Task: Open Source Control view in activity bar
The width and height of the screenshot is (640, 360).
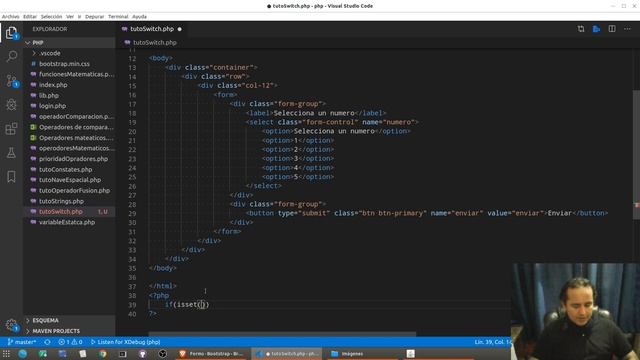Action: pos(11,81)
